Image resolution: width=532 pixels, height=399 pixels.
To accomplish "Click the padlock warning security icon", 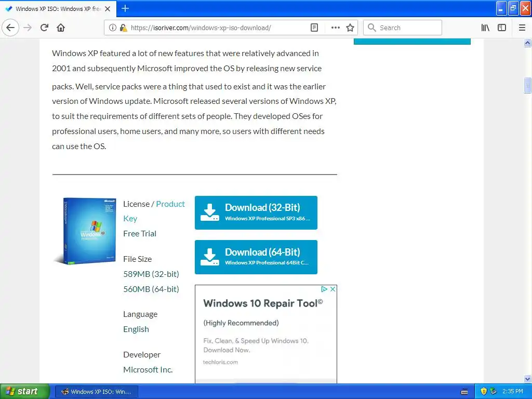I will tap(123, 28).
